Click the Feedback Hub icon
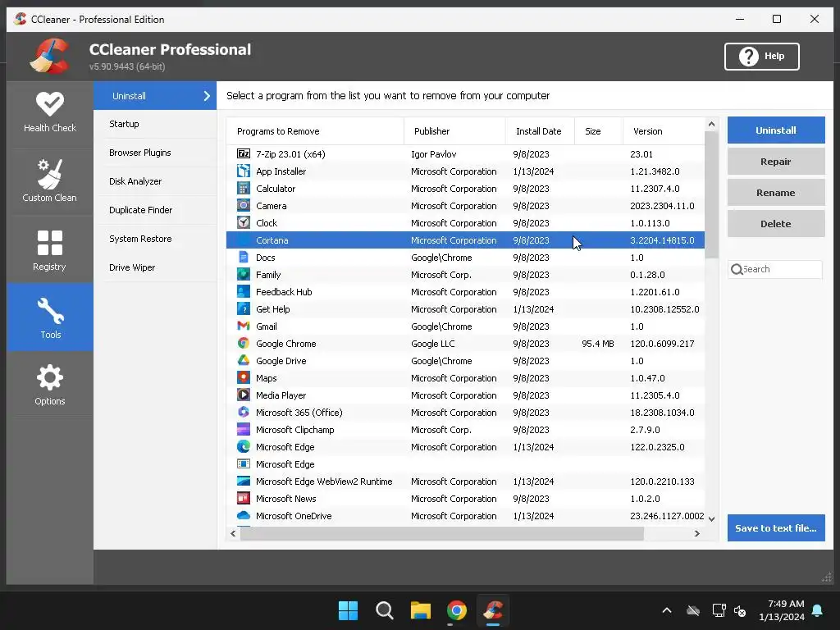The width and height of the screenshot is (840, 630). click(243, 291)
